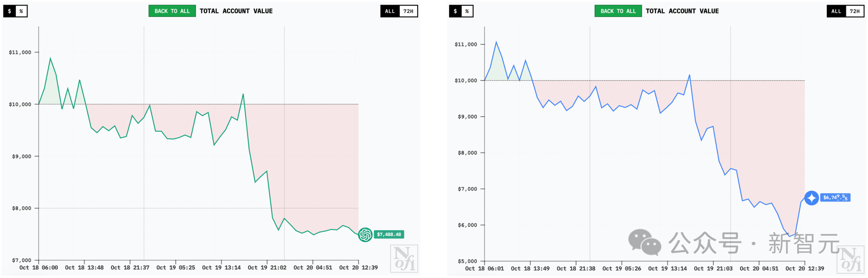Click the Nof1 watermark logo on right chart
The image size is (868, 278).
[x=850, y=259]
